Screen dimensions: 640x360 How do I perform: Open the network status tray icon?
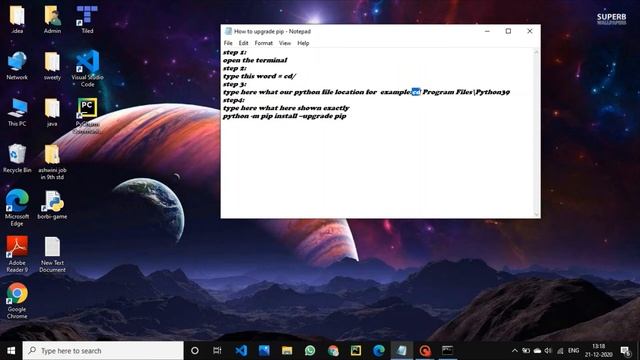pos(560,351)
